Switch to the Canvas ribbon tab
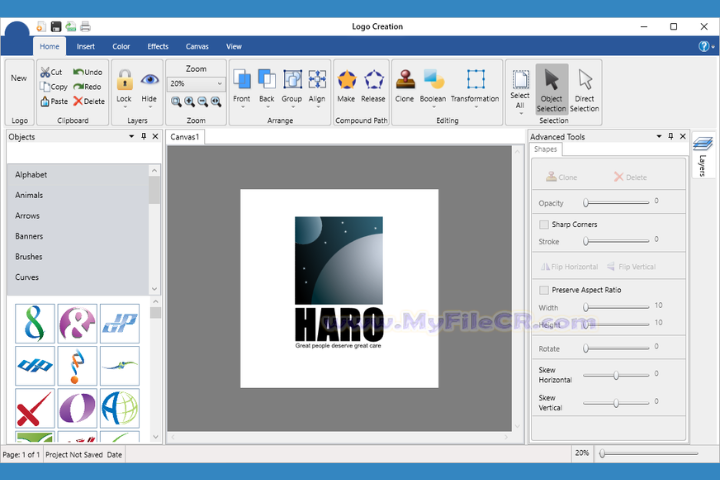This screenshot has height=480, width=720. click(x=197, y=46)
